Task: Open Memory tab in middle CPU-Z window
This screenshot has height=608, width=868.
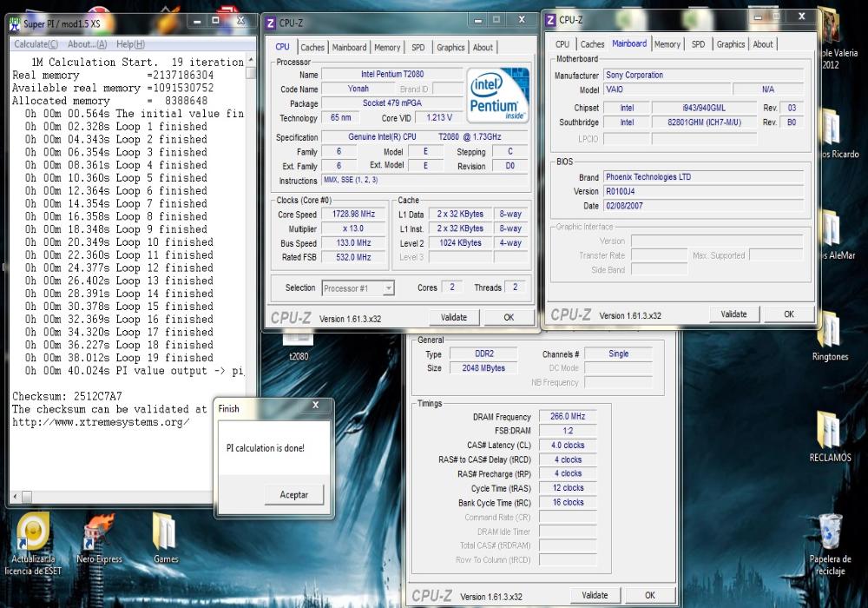Action: click(387, 48)
